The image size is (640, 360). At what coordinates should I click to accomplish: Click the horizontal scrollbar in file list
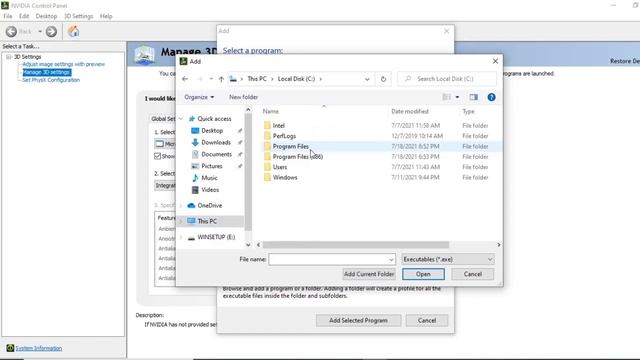click(356, 245)
